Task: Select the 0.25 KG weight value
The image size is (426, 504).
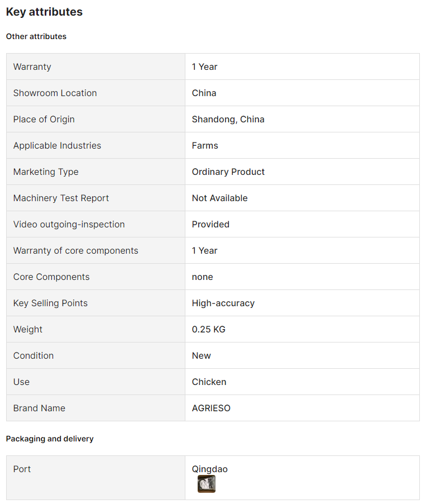Action: click(x=209, y=330)
